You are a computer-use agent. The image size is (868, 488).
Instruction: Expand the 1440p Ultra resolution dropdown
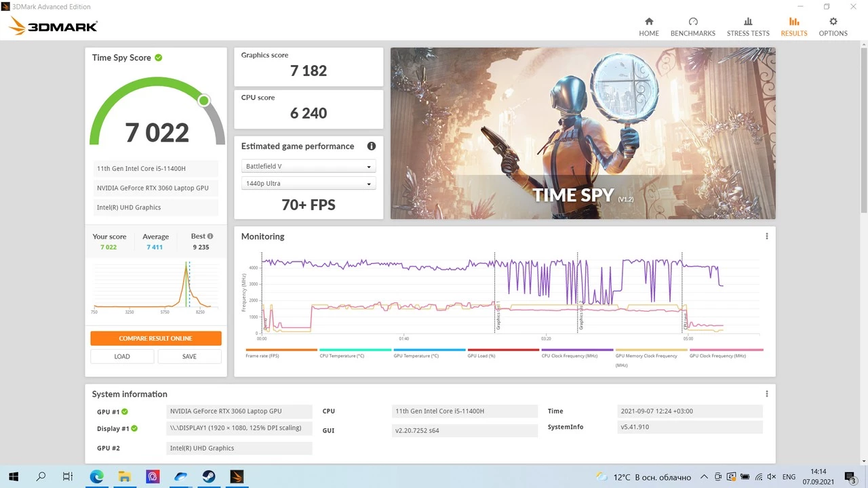click(x=308, y=184)
